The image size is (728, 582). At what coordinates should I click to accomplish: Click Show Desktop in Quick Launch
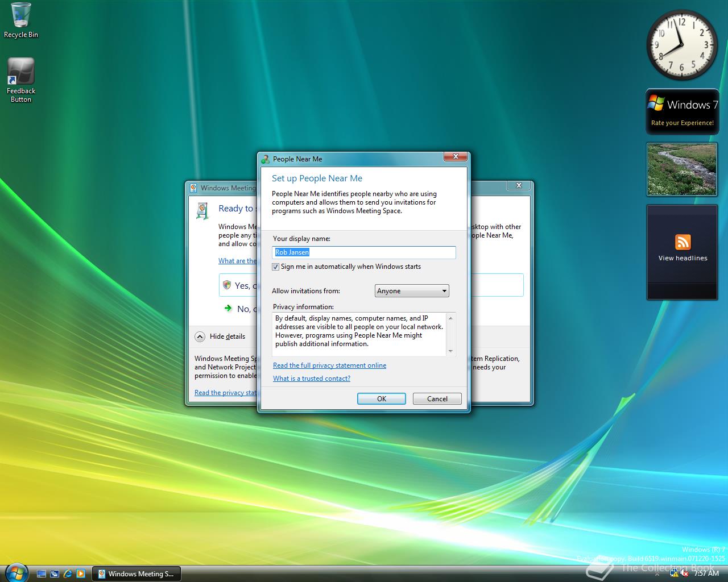point(42,574)
